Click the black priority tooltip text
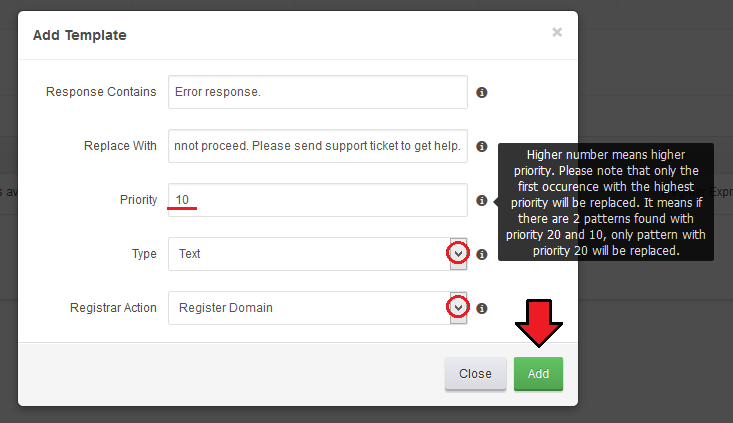The height and width of the screenshot is (423, 733). click(x=606, y=202)
